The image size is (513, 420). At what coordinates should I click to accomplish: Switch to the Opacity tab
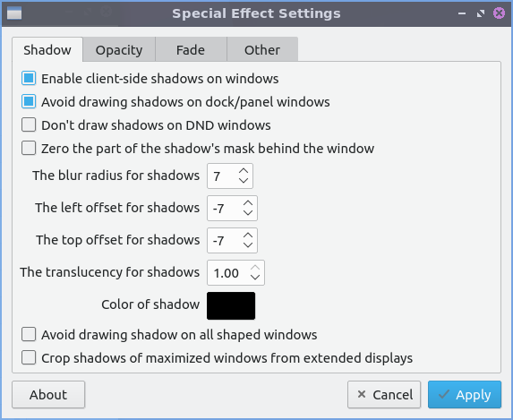click(x=119, y=50)
